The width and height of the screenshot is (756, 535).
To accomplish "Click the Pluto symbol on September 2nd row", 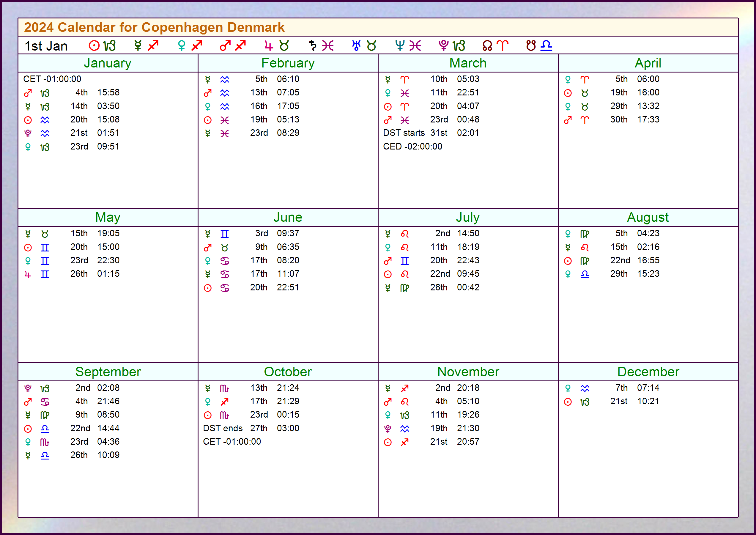I will click(x=28, y=388).
